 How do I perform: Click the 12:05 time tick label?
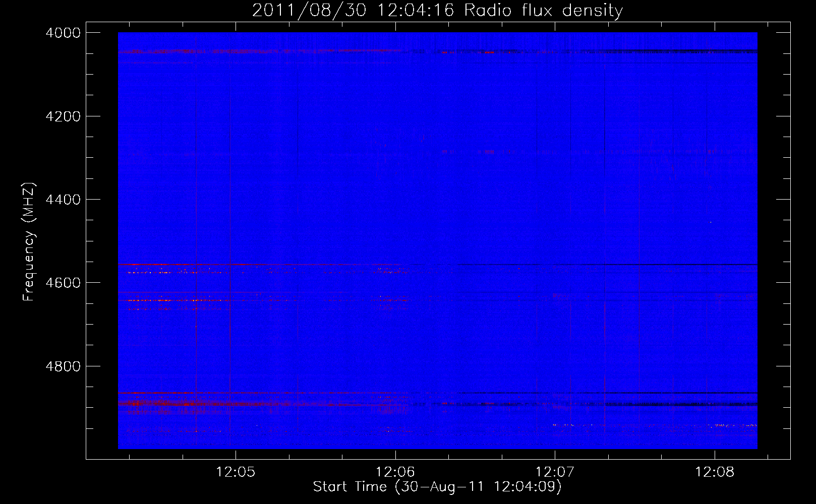(x=236, y=472)
